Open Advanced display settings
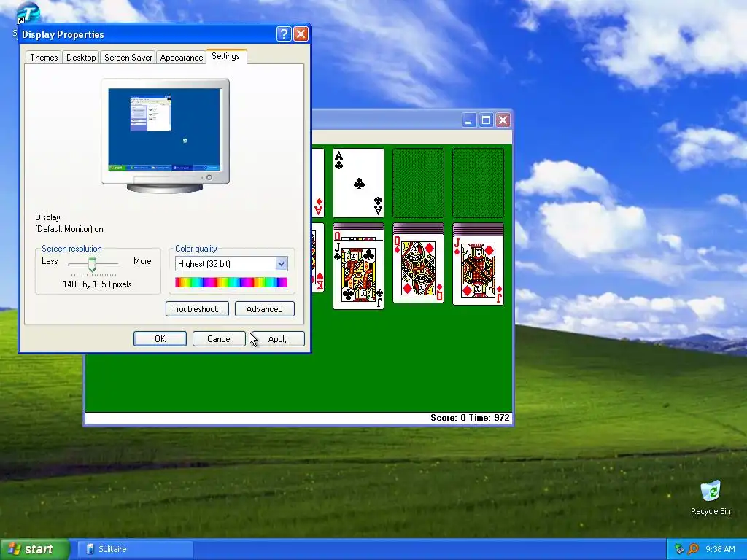The width and height of the screenshot is (747, 560). 264,309
